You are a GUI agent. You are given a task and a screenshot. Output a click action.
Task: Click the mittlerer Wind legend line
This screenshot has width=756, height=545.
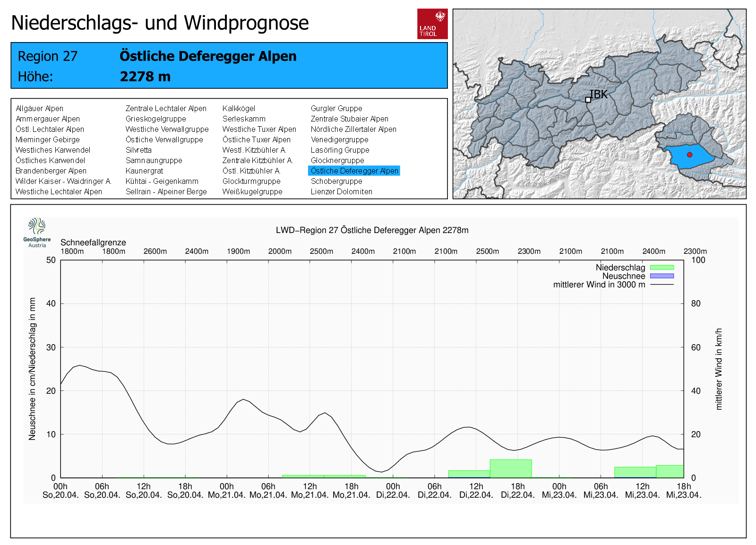[x=661, y=285]
